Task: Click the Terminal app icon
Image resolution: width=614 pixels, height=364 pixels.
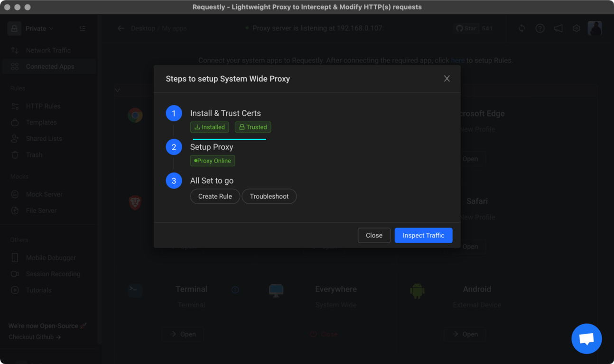Action: (135, 290)
